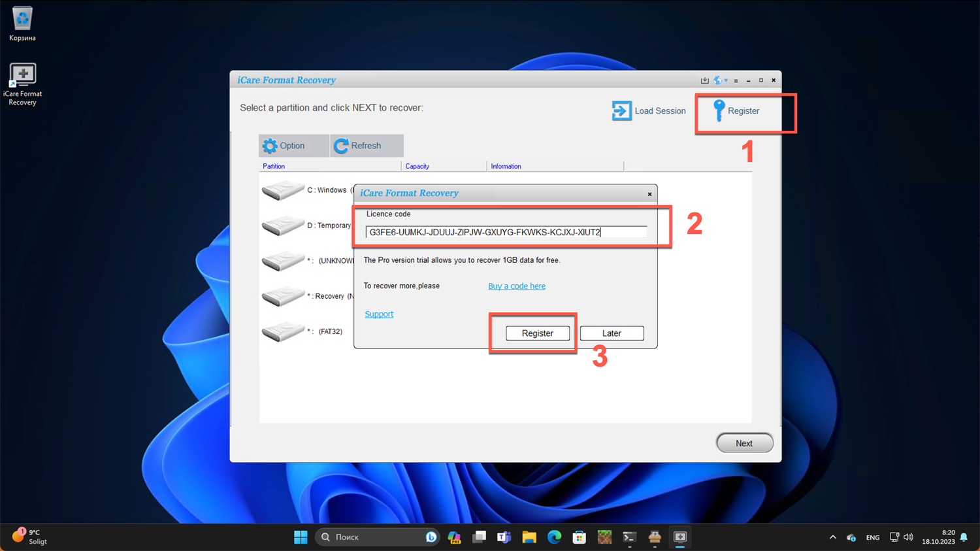Select the '* : Recovery' partition text

[325, 296]
